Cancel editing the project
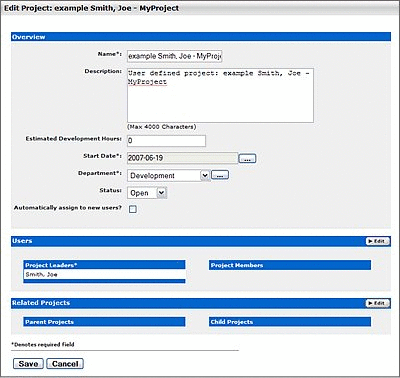Screen dimensions: 400x378 point(65,364)
